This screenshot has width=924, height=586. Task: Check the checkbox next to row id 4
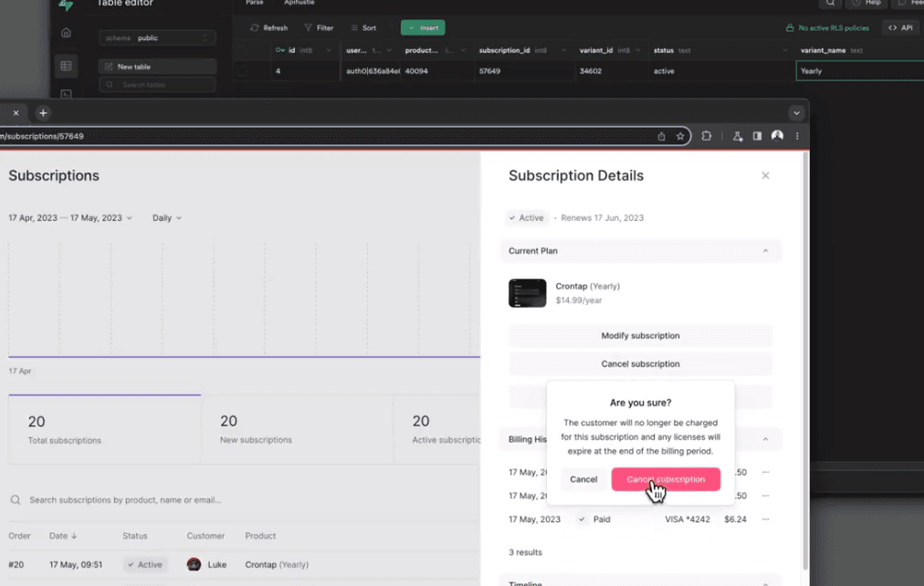[x=243, y=70]
